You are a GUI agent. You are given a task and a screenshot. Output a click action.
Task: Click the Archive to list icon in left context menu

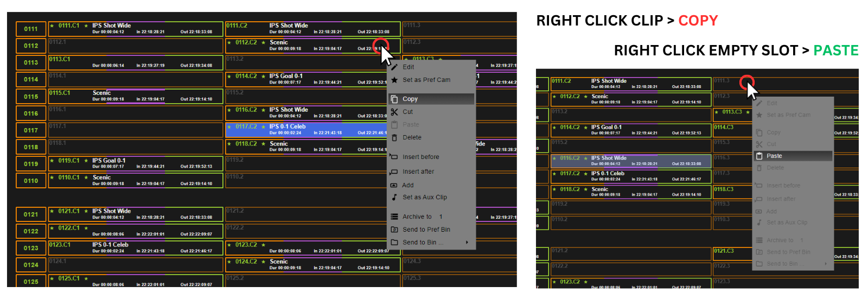tap(394, 217)
